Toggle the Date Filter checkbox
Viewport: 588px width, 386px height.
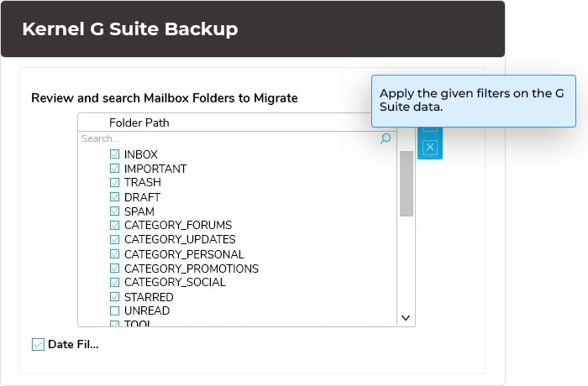click(x=38, y=344)
